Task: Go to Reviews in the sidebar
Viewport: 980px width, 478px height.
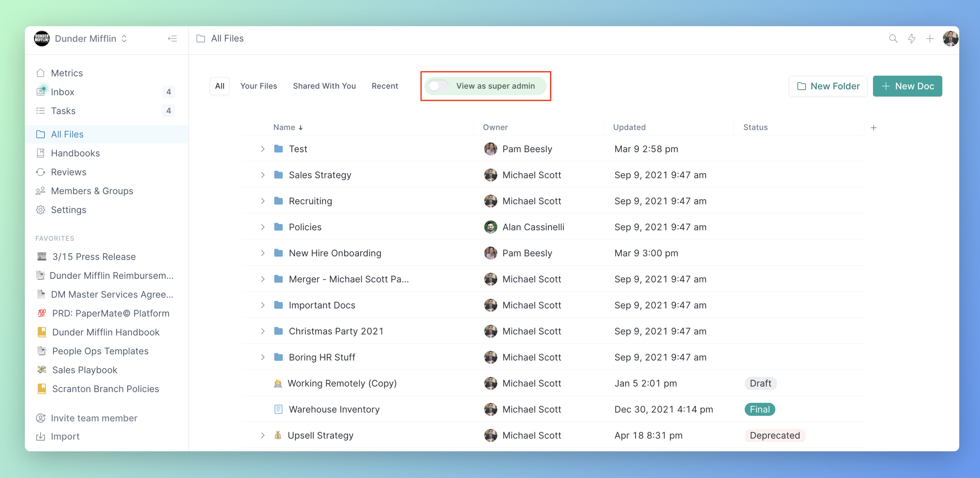Action: pyautogui.click(x=69, y=172)
